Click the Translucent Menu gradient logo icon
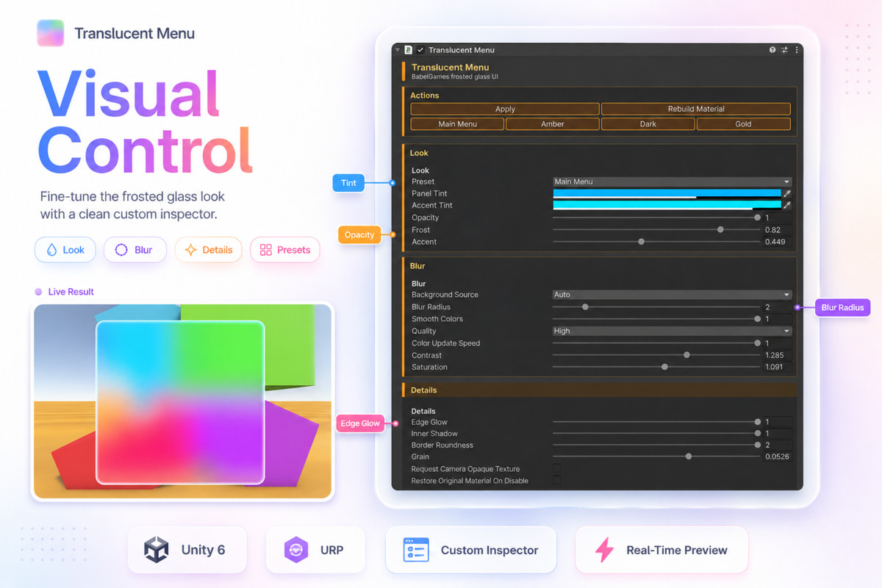The height and width of the screenshot is (588, 882). (50, 33)
